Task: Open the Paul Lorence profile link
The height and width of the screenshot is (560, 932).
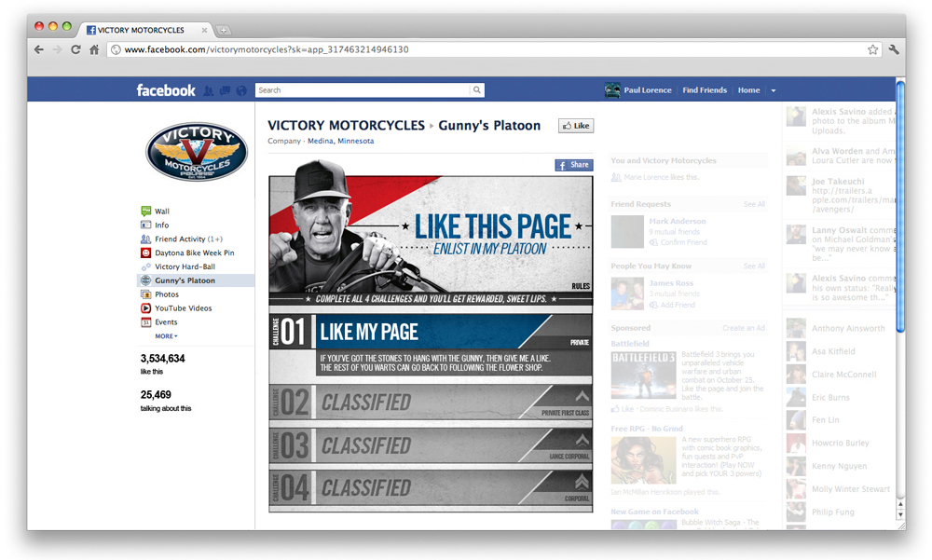Action: coord(648,90)
